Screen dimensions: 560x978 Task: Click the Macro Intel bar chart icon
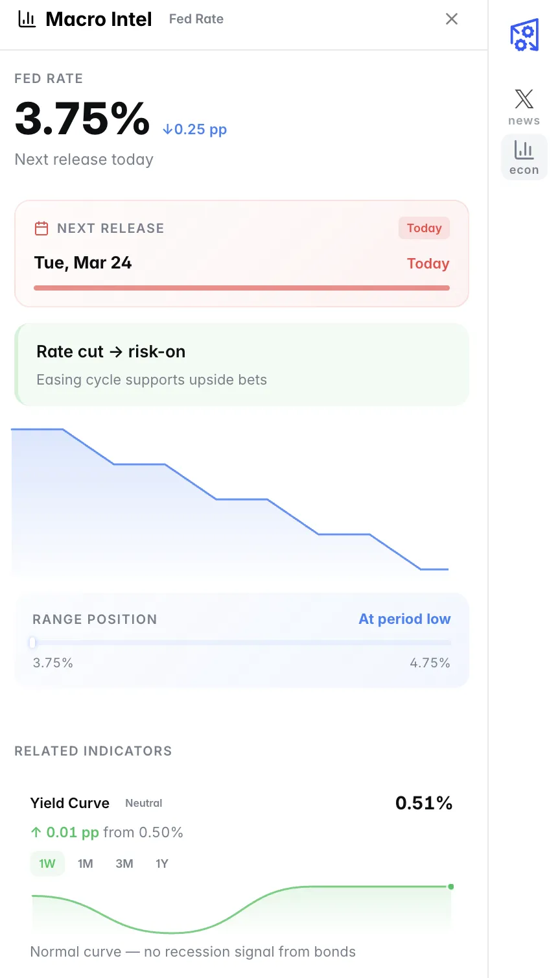pyautogui.click(x=27, y=19)
